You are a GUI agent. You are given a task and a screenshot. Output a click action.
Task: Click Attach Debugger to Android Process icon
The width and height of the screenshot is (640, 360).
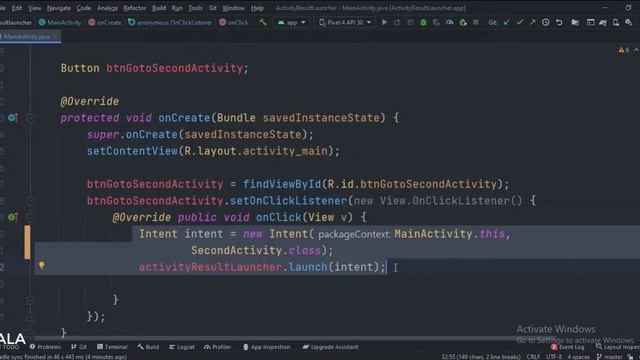(463, 22)
